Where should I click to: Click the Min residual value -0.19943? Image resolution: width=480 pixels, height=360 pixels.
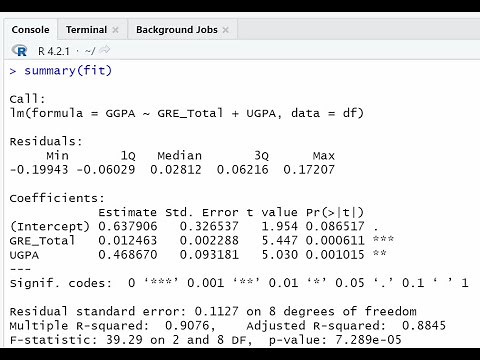[x=39, y=170]
